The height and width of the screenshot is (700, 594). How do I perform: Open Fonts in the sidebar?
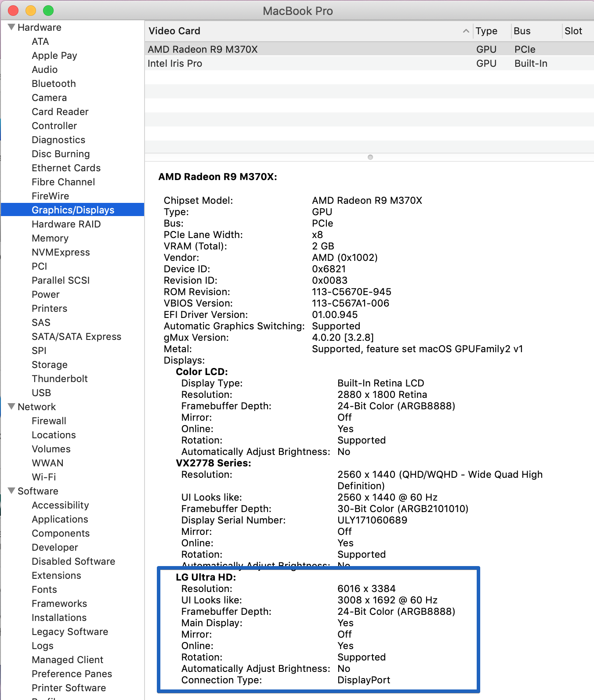pos(44,589)
